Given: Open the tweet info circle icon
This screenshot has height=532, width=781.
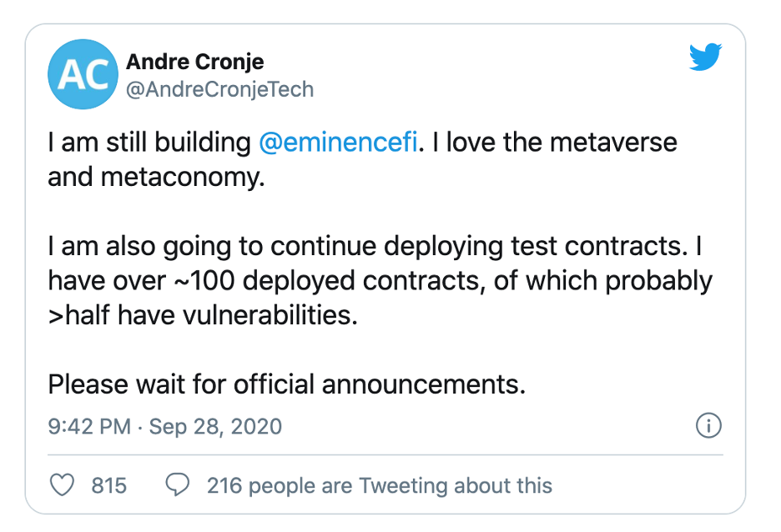Looking at the screenshot, I should [708, 425].
